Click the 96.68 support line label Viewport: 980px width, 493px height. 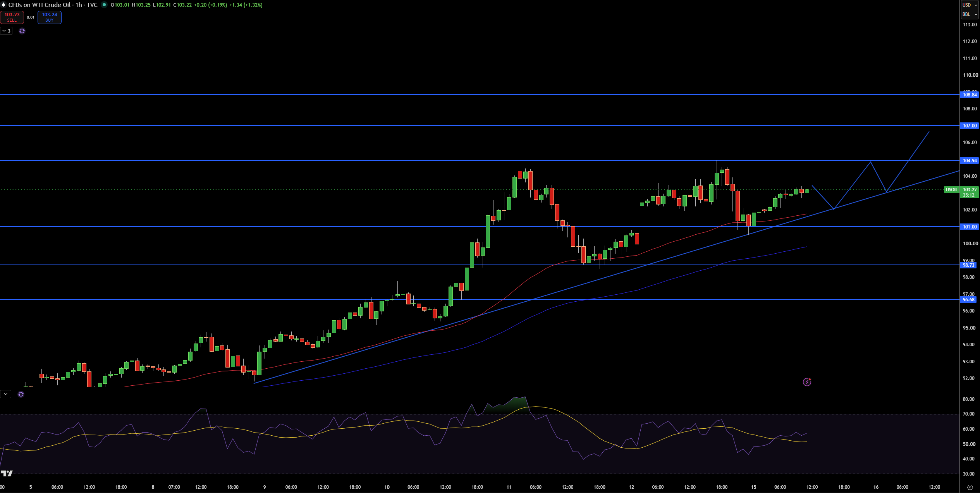coord(968,300)
